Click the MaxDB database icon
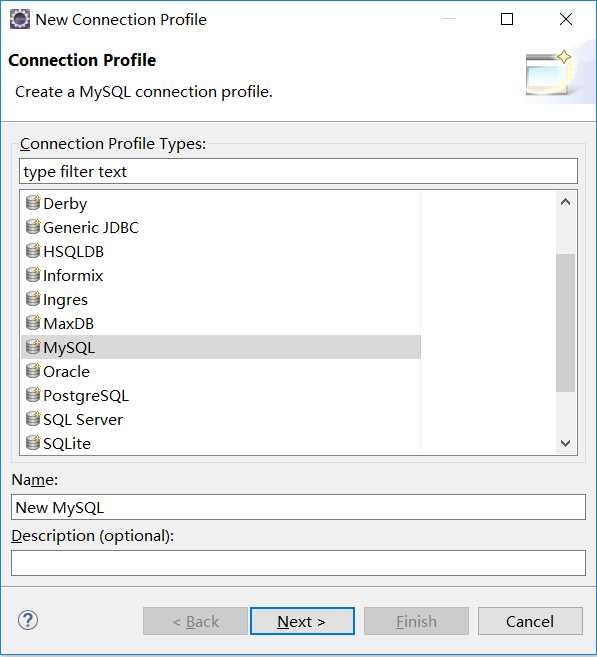Screen dimensions: 597x657 click(33, 323)
